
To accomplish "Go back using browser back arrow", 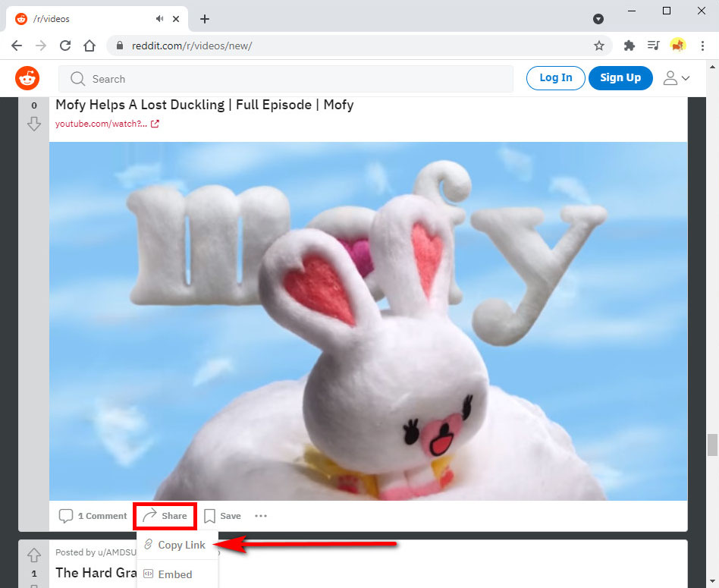I will pyautogui.click(x=17, y=46).
